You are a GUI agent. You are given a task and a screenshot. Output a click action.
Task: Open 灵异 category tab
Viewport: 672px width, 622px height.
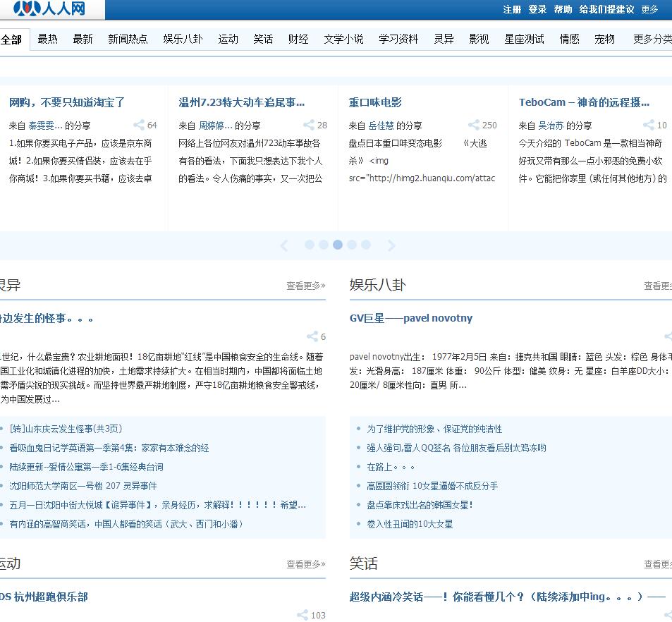point(444,39)
